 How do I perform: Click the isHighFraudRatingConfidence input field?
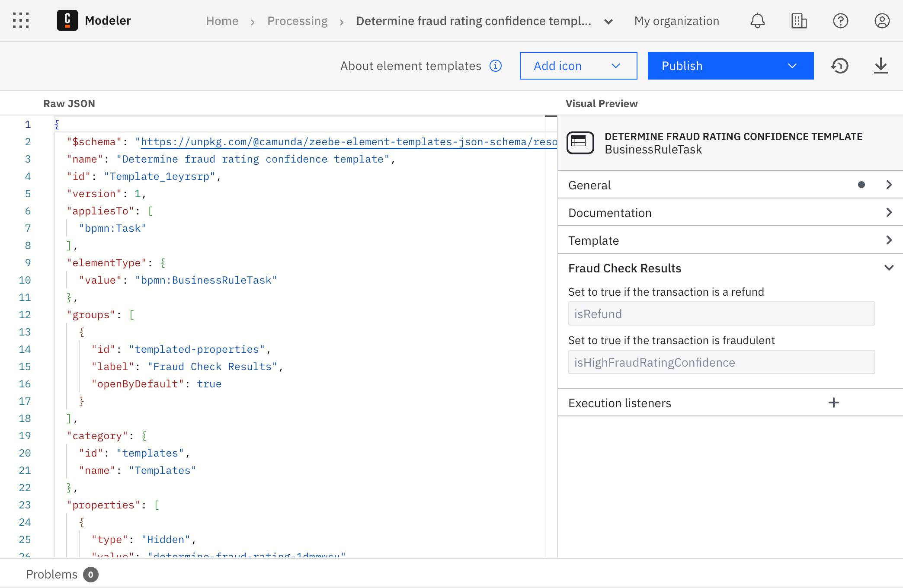tap(721, 362)
